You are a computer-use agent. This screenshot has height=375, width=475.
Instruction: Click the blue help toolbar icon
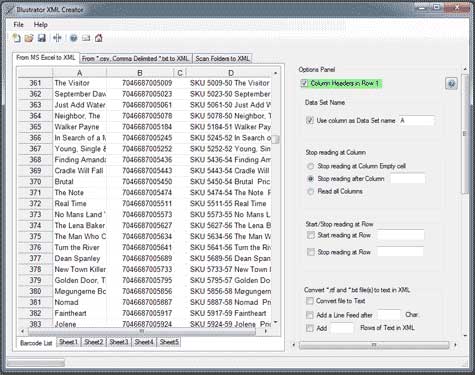click(73, 38)
